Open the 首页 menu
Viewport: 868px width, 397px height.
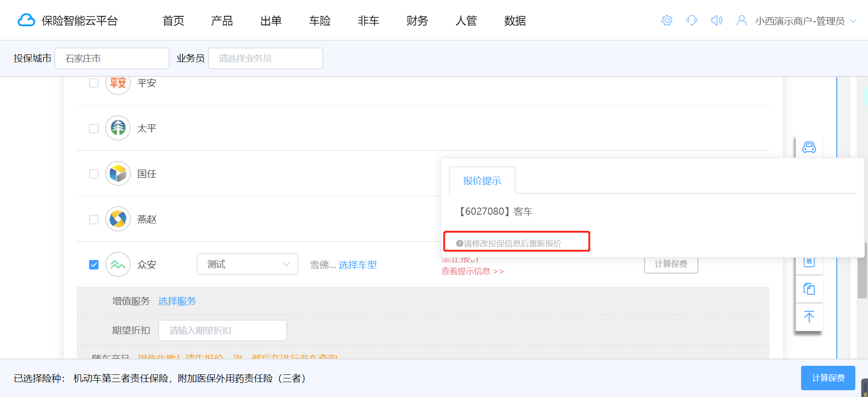[173, 21]
